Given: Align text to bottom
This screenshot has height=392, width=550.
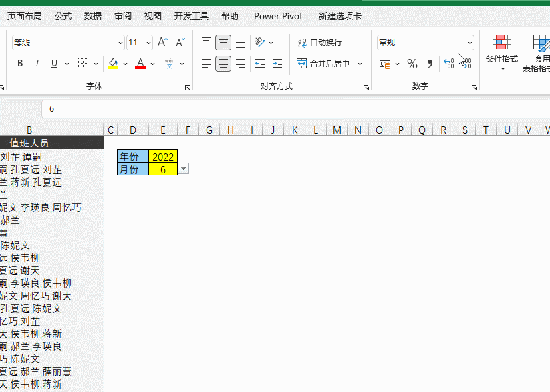Looking at the screenshot, I should [241, 43].
